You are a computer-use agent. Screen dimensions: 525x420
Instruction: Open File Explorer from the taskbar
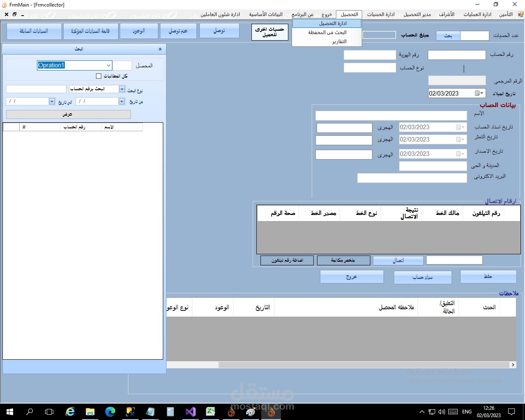(90, 411)
